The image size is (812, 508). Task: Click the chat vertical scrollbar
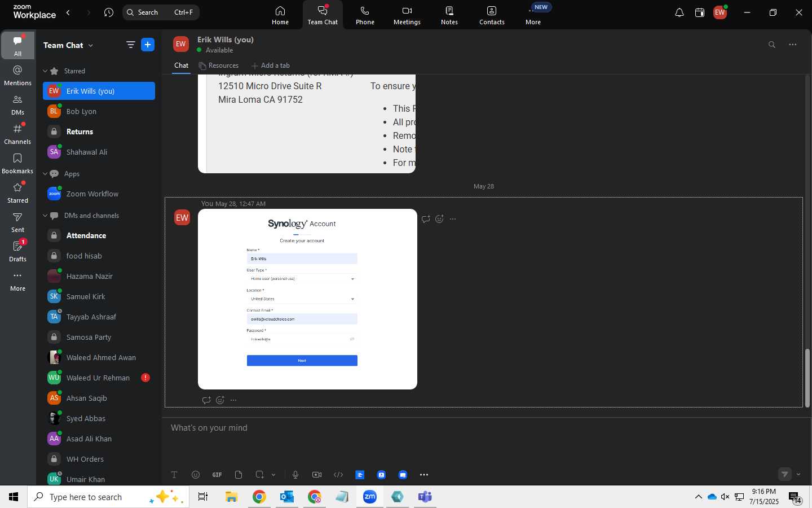(x=807, y=378)
